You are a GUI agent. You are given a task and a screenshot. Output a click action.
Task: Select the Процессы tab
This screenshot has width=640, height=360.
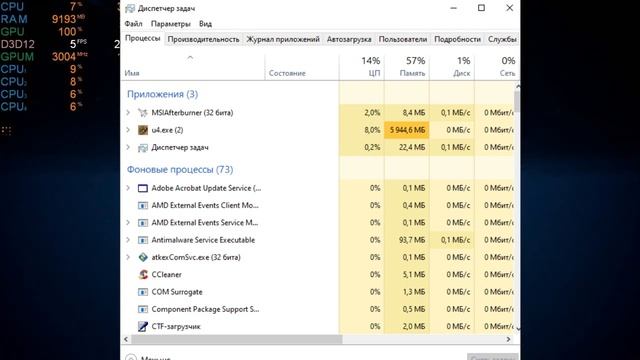point(142,38)
